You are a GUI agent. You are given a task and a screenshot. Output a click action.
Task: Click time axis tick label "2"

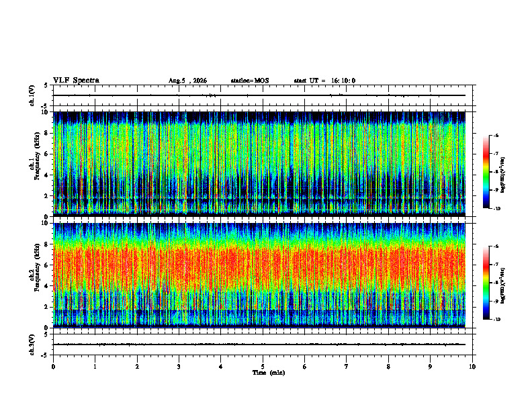pyautogui.click(x=137, y=367)
